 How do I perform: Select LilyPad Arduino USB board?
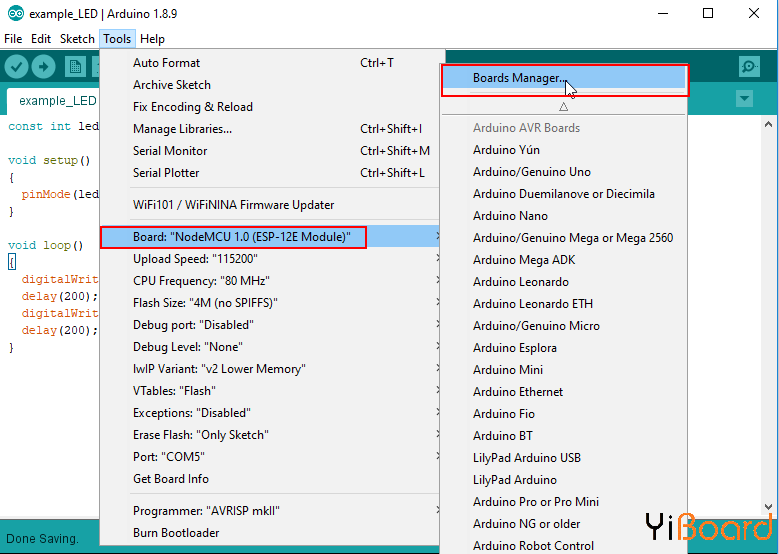(x=564, y=458)
